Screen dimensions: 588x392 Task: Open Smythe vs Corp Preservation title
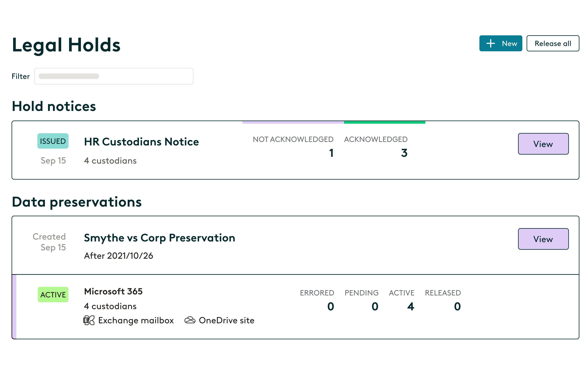coord(160,238)
